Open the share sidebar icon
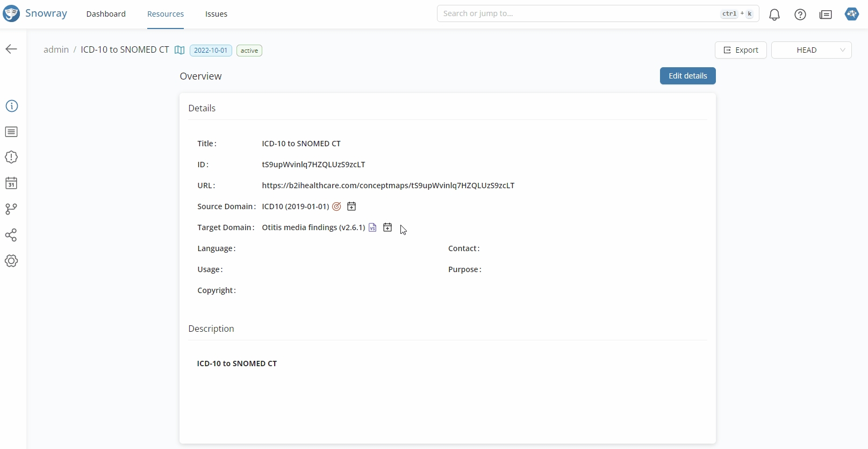Image resolution: width=868 pixels, height=449 pixels. click(x=11, y=235)
